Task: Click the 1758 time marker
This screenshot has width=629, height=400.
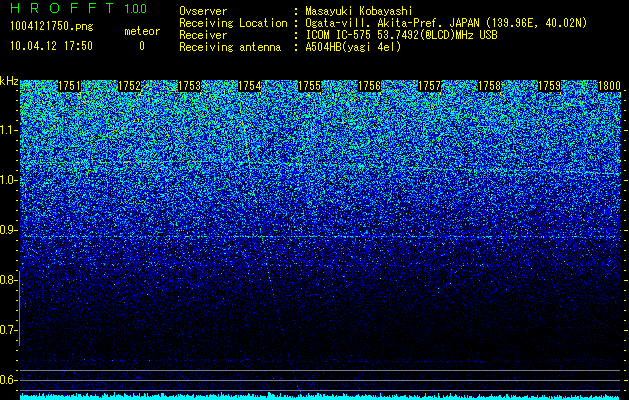Action: coord(490,86)
